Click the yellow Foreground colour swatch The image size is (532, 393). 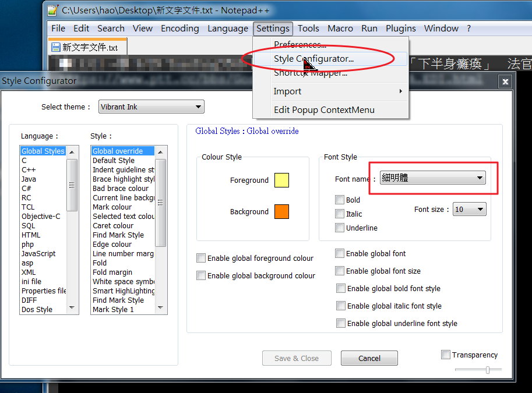tap(282, 180)
